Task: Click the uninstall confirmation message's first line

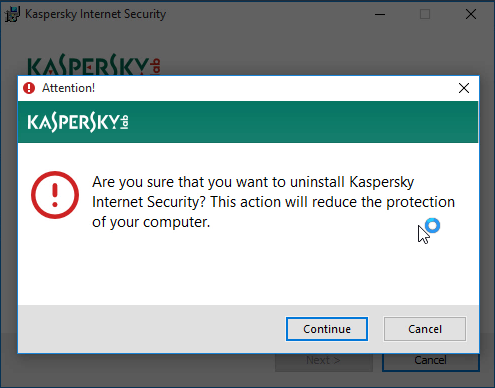Action: 253,182
